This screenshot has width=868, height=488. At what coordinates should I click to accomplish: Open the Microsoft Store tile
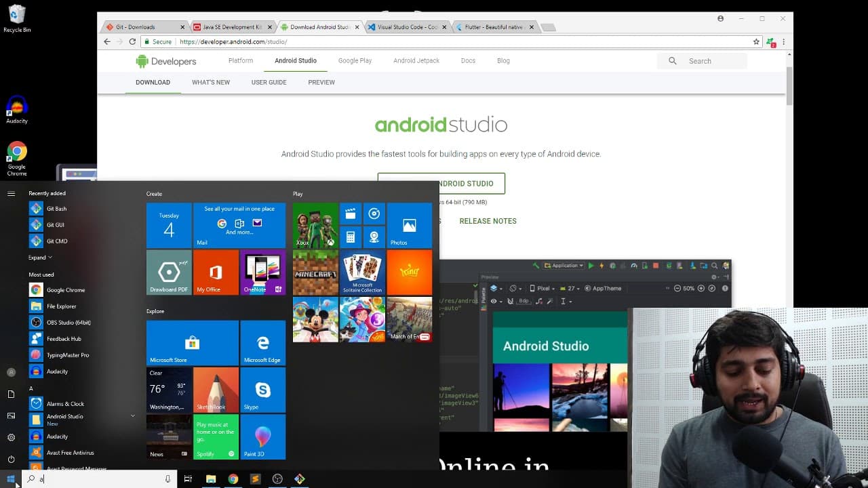point(193,343)
